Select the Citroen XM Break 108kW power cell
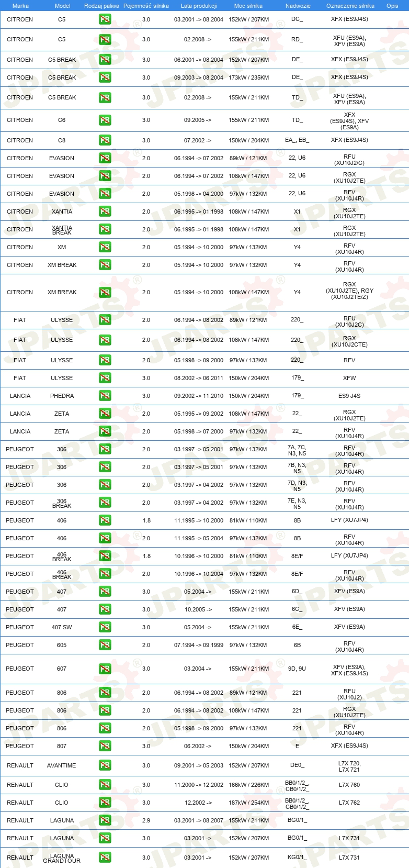 click(249, 292)
